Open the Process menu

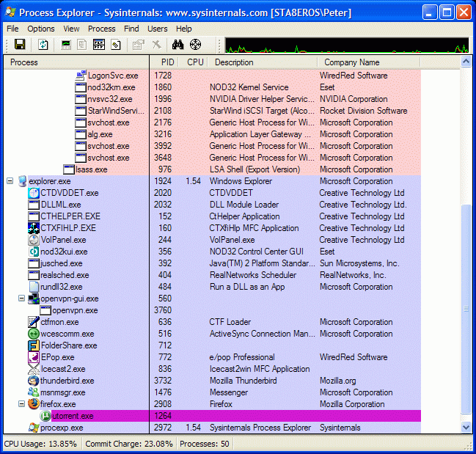pyautogui.click(x=102, y=29)
